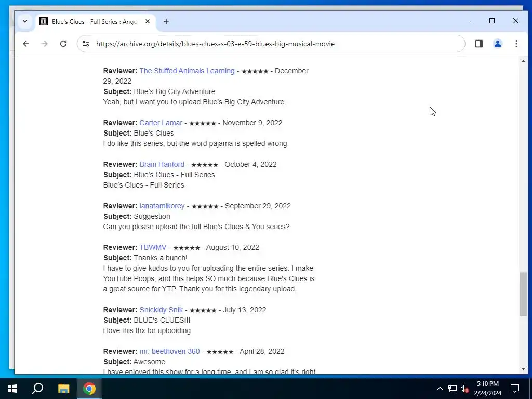Click the text "i love this thx for uplooiding"

pos(147,331)
